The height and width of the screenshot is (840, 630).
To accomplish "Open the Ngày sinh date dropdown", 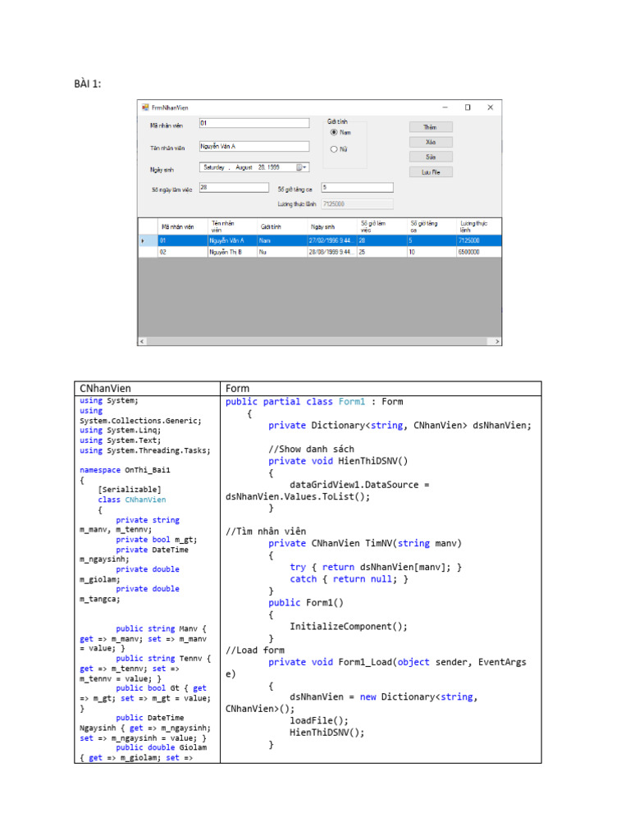I will (x=306, y=167).
